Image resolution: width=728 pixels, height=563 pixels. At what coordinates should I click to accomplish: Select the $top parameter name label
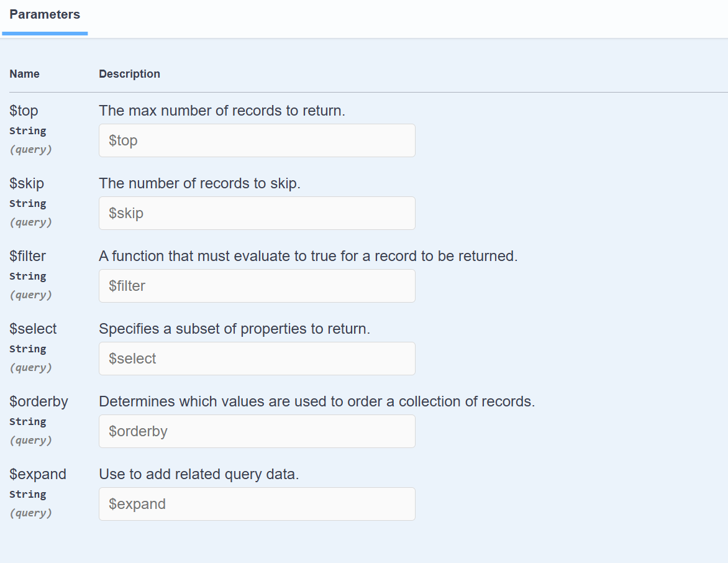click(24, 111)
